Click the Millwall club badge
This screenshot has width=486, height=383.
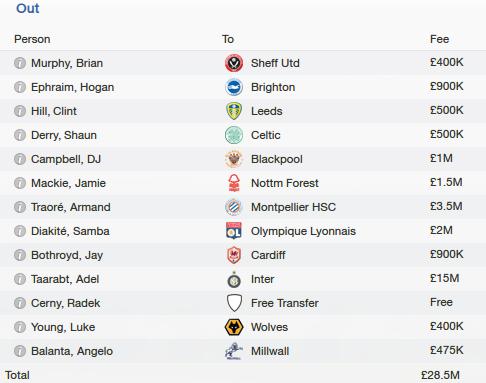234,351
